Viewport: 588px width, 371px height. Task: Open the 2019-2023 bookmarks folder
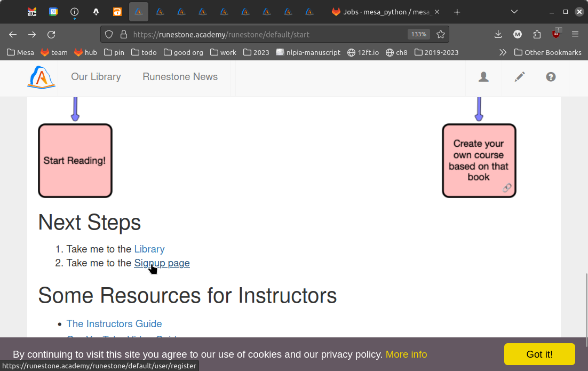coord(436,52)
